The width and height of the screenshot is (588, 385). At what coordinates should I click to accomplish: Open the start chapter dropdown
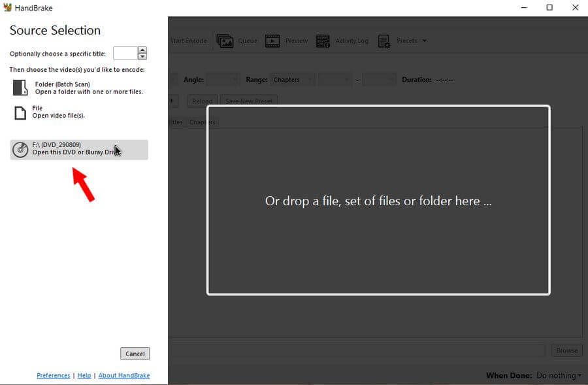point(335,80)
